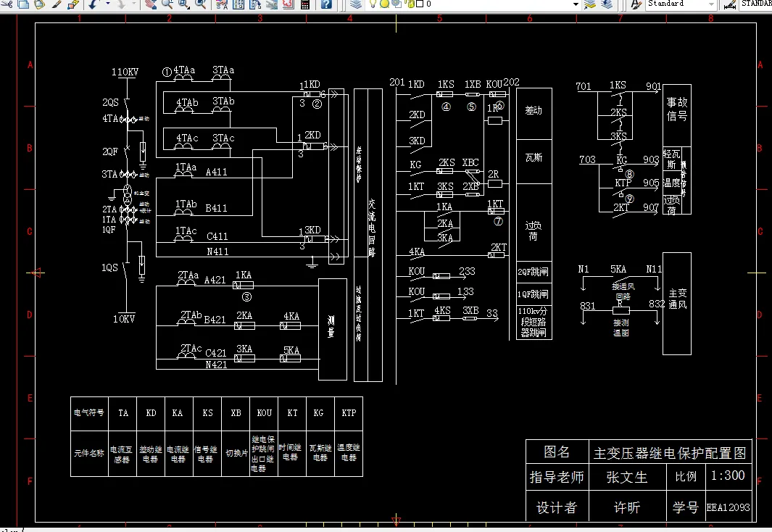Viewport: 772px width, 532px height.
Task: Click the A411 wire label
Action: [216, 172]
